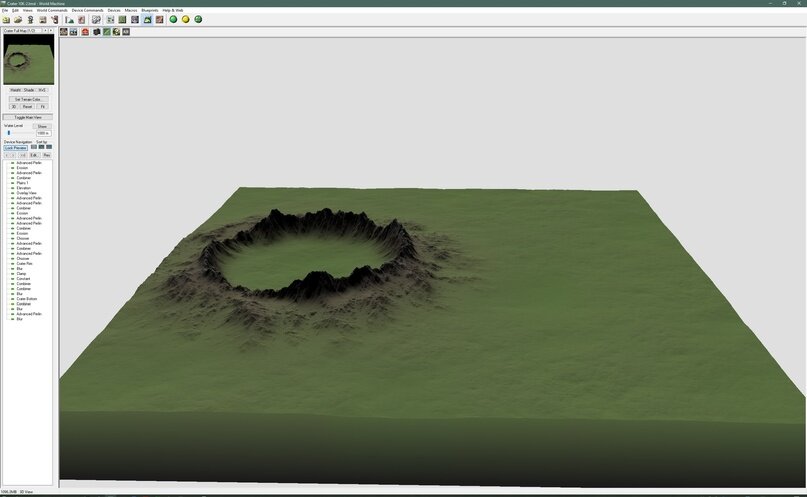Open the Help & Web menu

(173, 10)
